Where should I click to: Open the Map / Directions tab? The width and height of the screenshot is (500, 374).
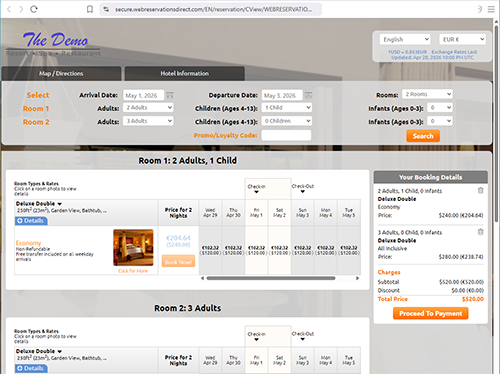point(61,73)
